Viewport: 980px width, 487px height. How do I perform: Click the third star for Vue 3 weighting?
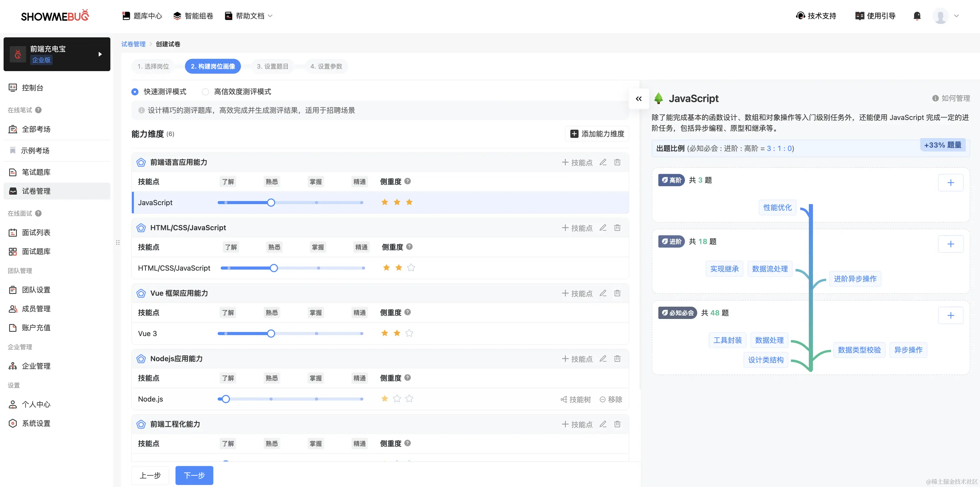tap(409, 333)
